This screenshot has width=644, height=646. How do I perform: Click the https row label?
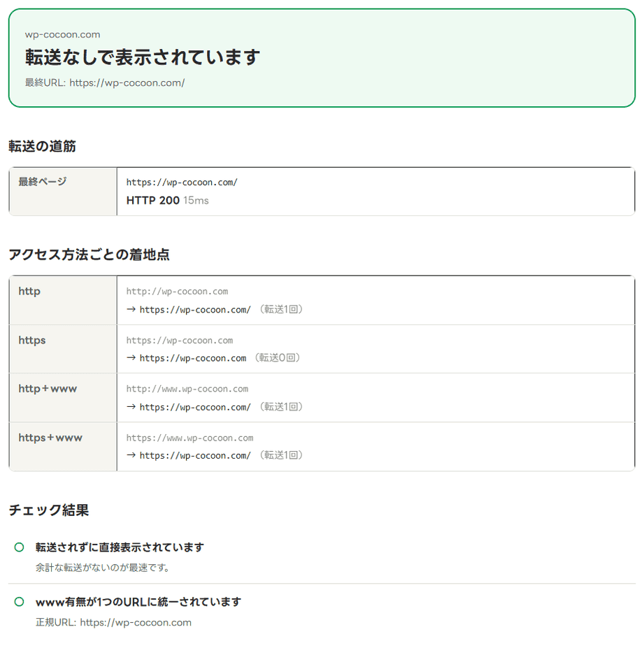(x=31, y=340)
